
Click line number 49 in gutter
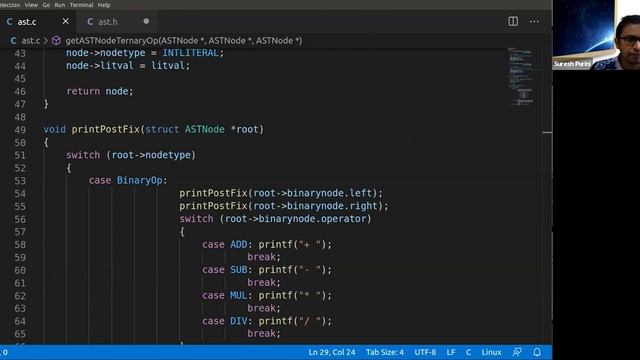(20, 130)
